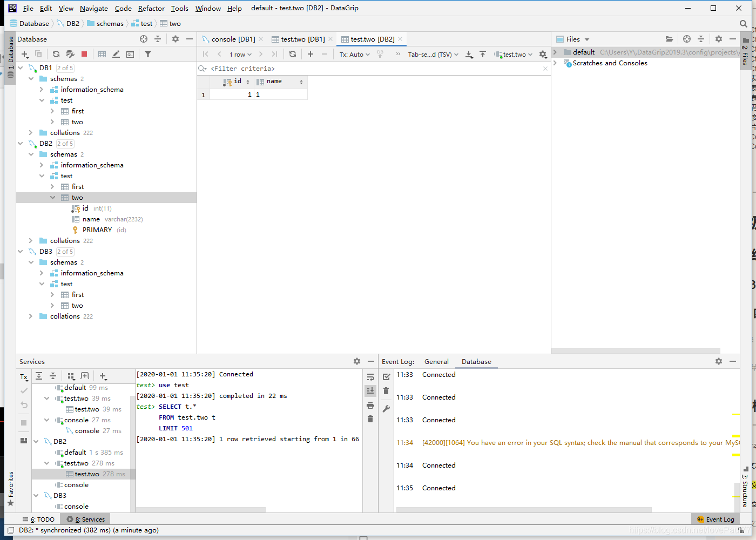Locate in tree target icon, Database panel
Image resolution: width=756 pixels, height=540 pixels.
tap(144, 39)
